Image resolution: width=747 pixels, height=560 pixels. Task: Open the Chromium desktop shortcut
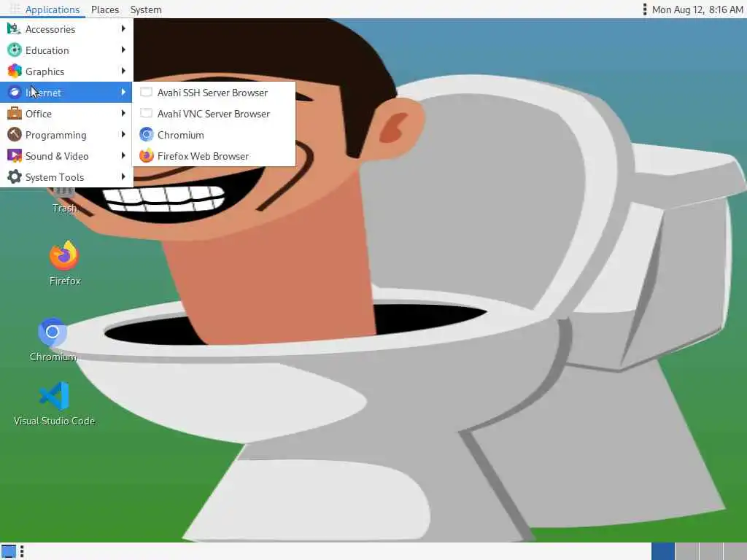pos(53,340)
